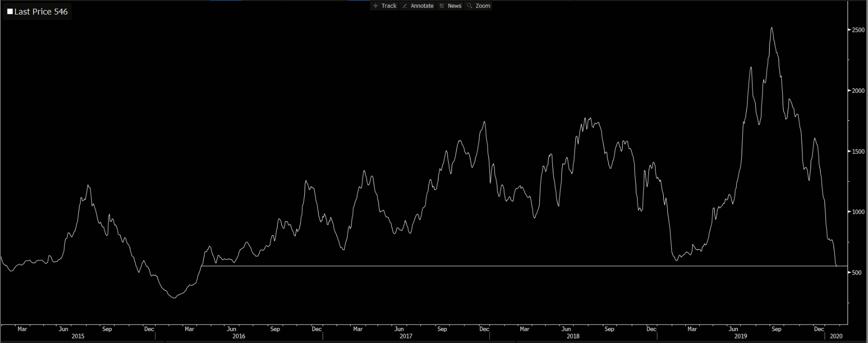Click the Last Price 546 legend label
868x343 pixels.
coord(41,11)
